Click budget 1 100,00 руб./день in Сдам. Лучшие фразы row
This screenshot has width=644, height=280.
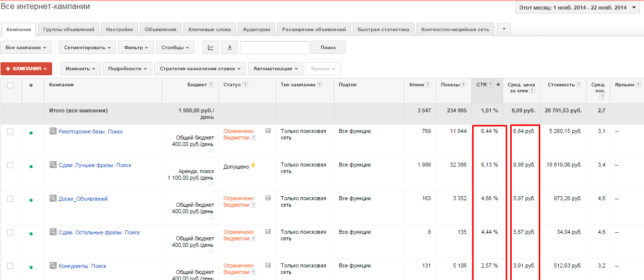pos(191,178)
